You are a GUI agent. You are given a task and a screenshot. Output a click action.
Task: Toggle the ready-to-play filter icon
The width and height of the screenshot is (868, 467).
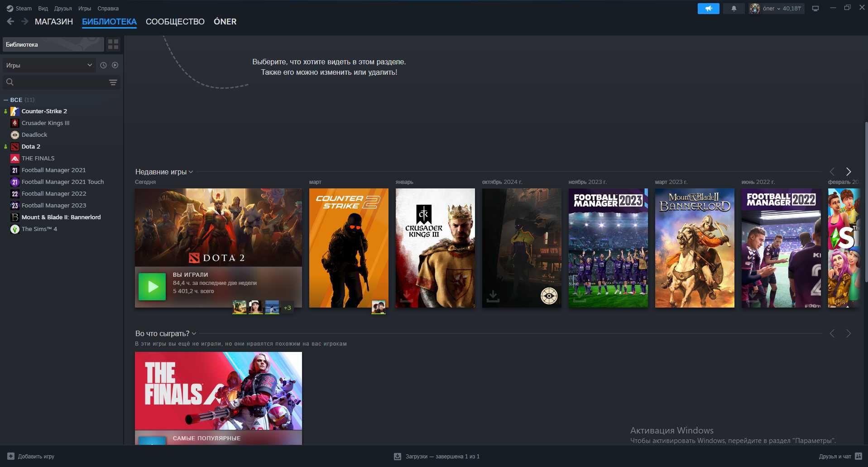(x=115, y=65)
